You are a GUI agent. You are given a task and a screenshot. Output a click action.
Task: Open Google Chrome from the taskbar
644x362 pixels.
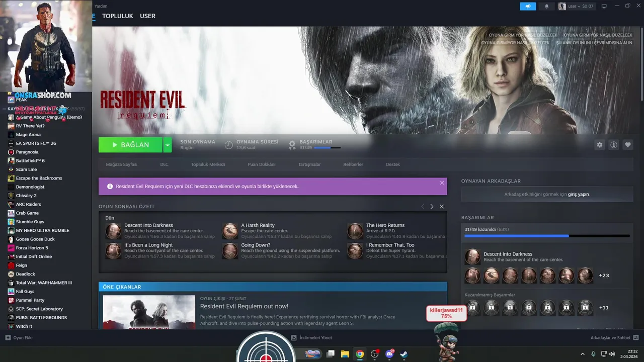[359, 354]
